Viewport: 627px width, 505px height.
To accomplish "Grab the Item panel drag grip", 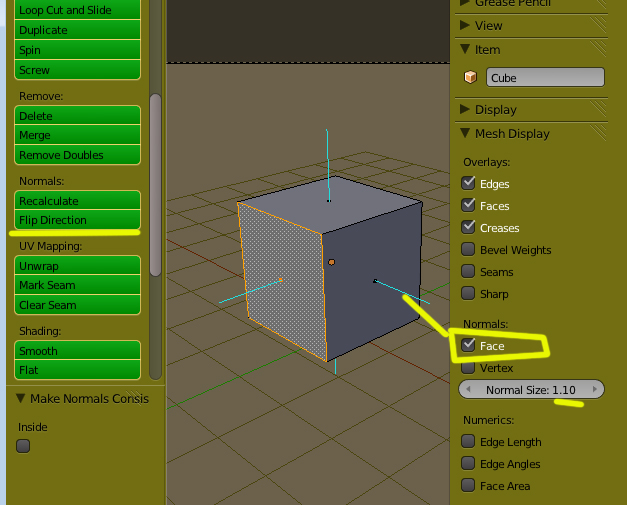I will coord(599,49).
